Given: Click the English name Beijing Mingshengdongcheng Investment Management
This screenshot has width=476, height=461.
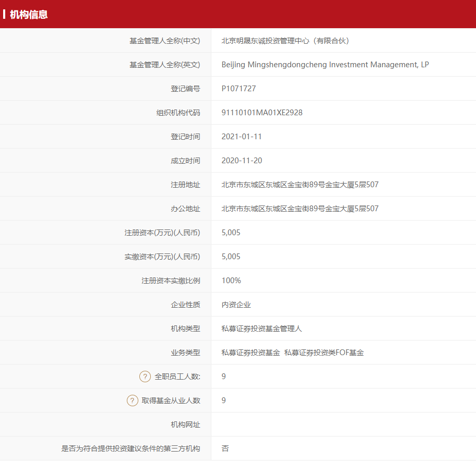Looking at the screenshot, I should pyautogui.click(x=319, y=65).
